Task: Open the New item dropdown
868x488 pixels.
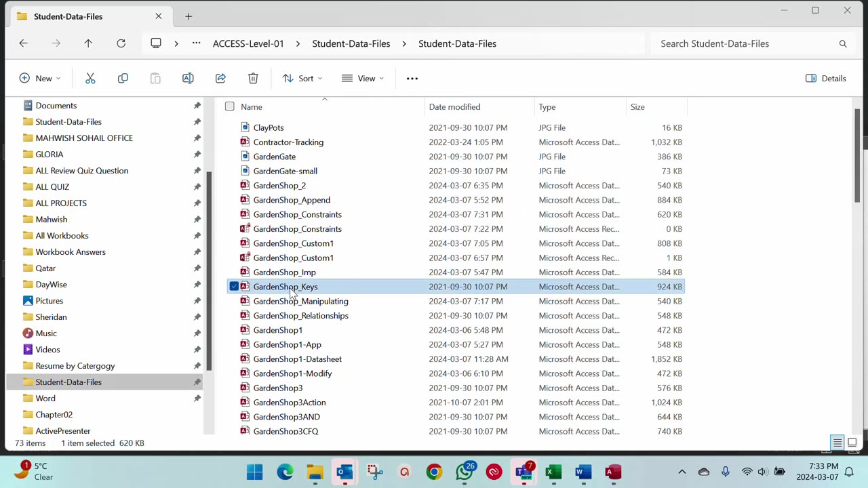Action: [40, 79]
